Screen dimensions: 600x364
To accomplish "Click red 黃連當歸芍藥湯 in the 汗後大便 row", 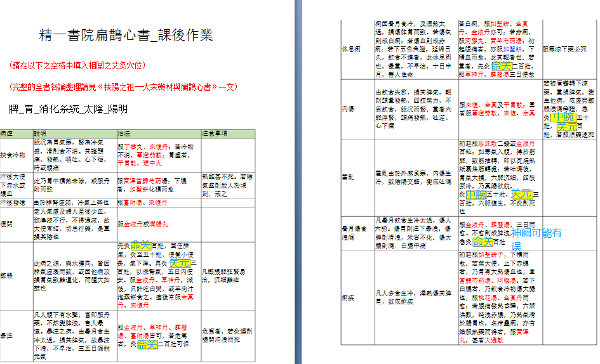I will [x=146, y=181].
